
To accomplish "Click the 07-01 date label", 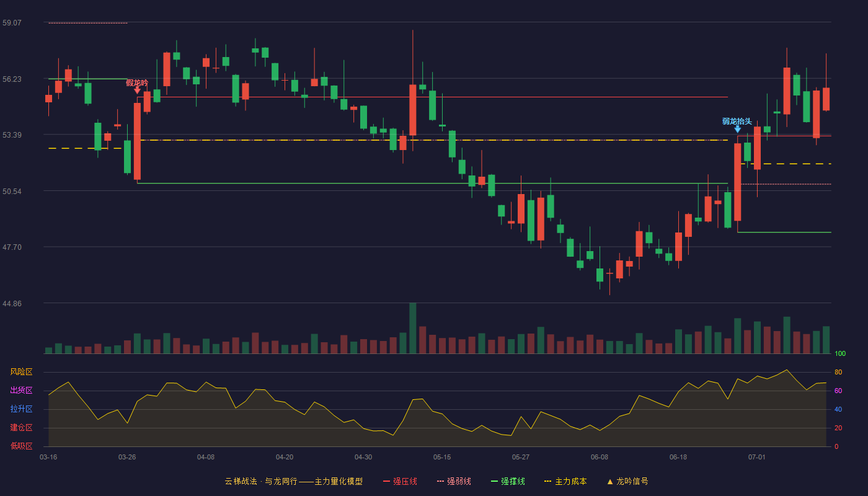I will pyautogui.click(x=757, y=457).
